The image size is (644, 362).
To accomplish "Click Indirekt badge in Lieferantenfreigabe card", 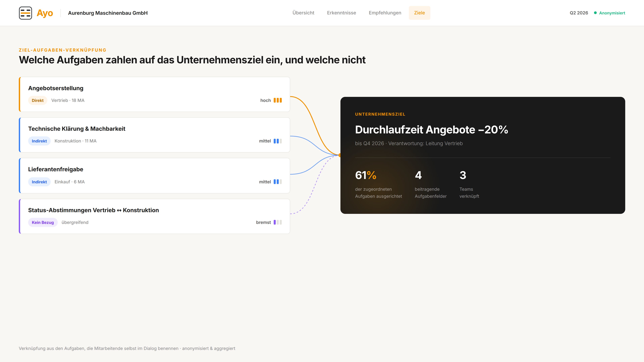I will [39, 182].
